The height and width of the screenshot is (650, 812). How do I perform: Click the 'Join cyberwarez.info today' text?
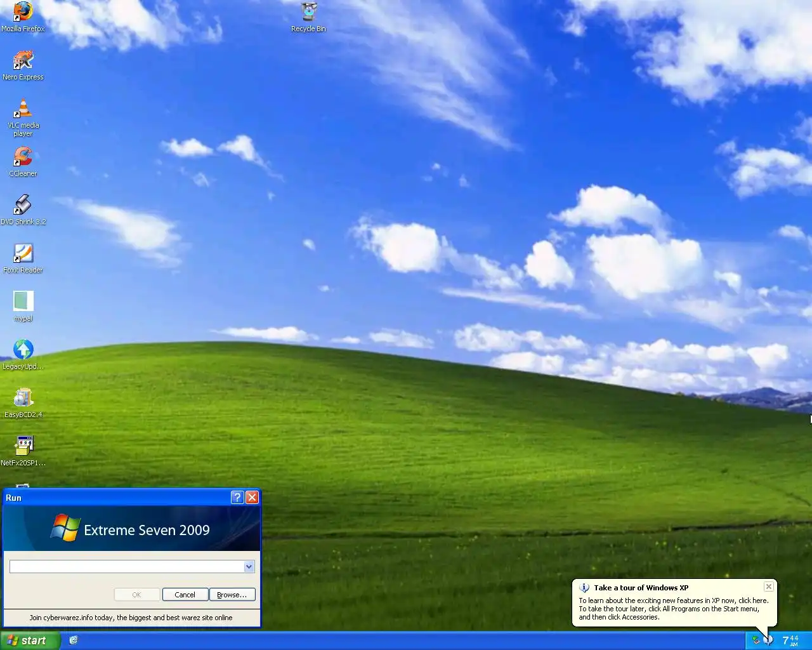131,618
